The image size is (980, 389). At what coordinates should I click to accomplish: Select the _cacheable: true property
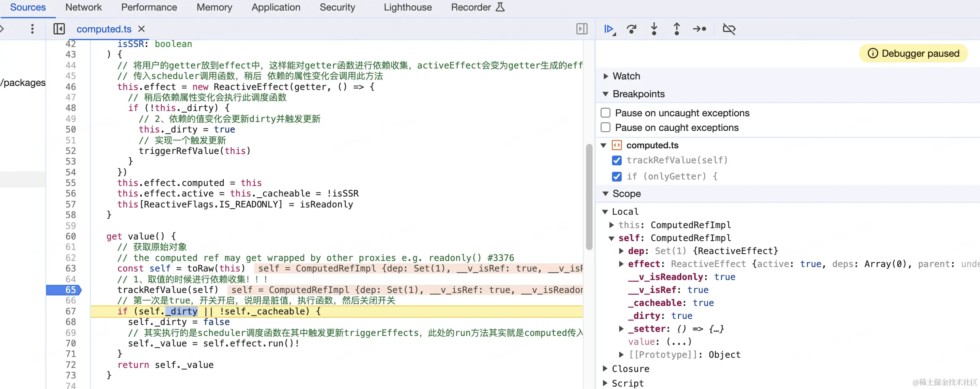pos(671,303)
